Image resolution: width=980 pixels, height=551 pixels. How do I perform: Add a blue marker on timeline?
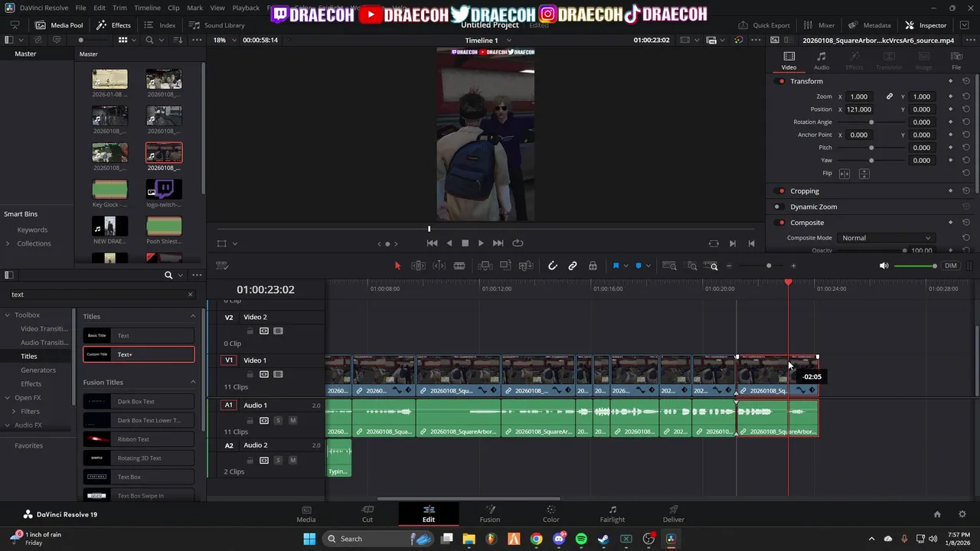639,266
